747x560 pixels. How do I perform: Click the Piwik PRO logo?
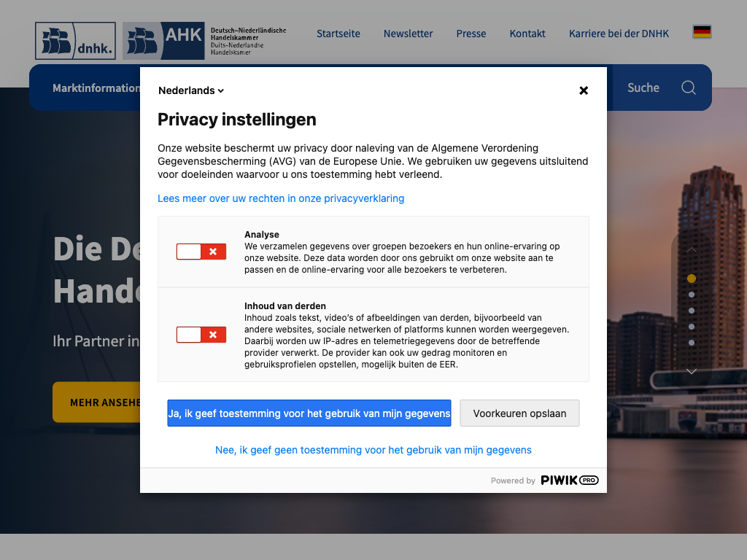click(569, 480)
